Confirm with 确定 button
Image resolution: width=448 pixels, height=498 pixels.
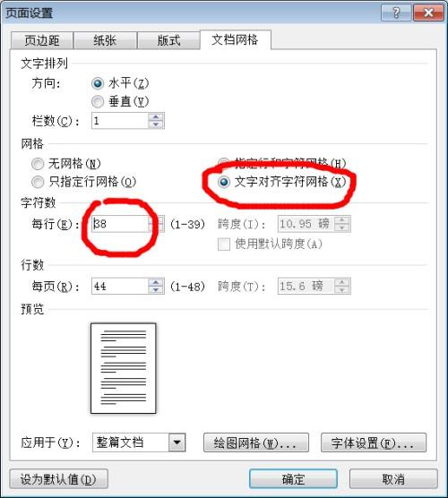[x=293, y=479]
